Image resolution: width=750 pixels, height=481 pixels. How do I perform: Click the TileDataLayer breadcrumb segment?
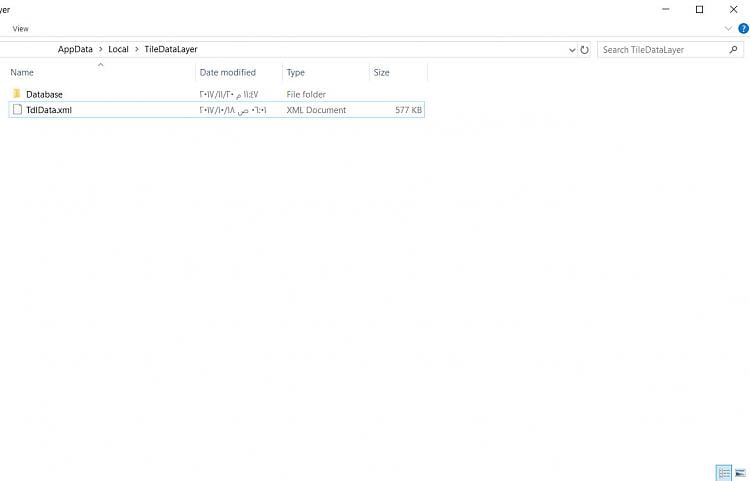(171, 49)
